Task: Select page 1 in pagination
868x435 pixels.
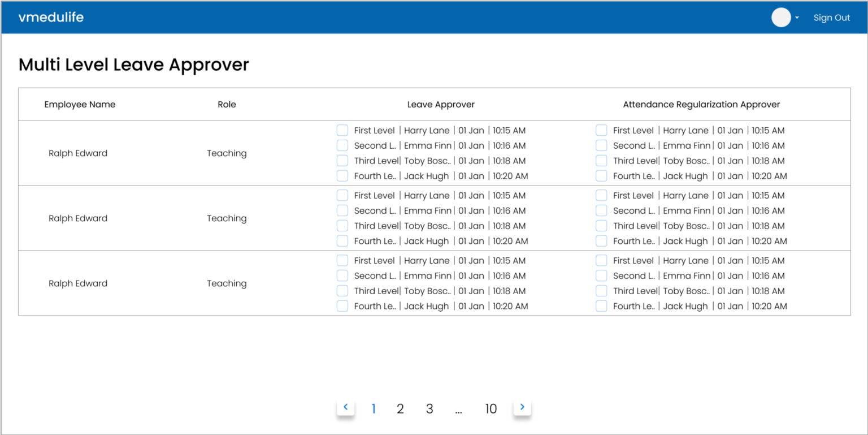Action: click(373, 408)
